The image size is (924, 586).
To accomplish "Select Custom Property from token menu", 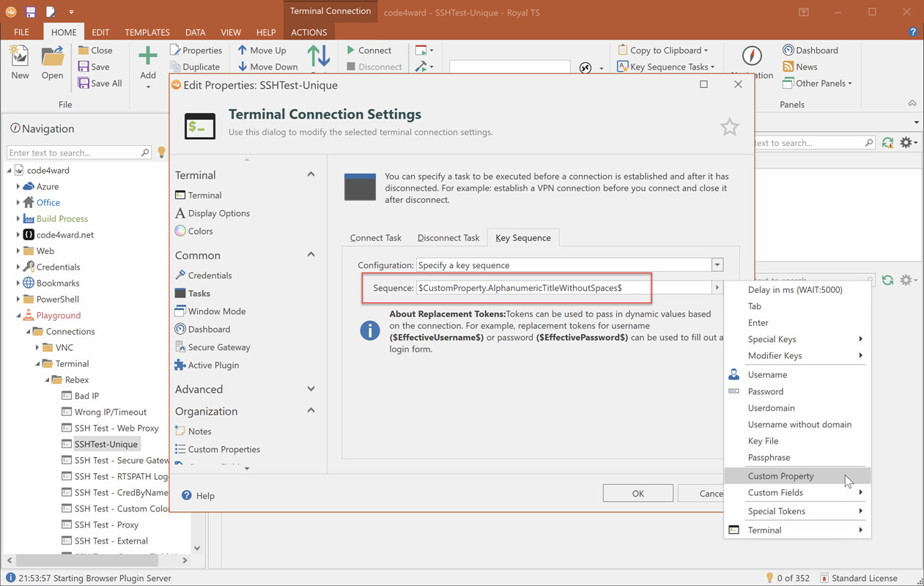I will click(x=780, y=476).
